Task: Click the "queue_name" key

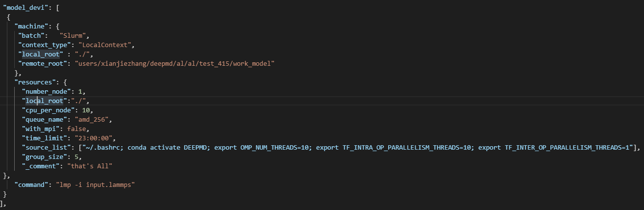Action: (45, 119)
